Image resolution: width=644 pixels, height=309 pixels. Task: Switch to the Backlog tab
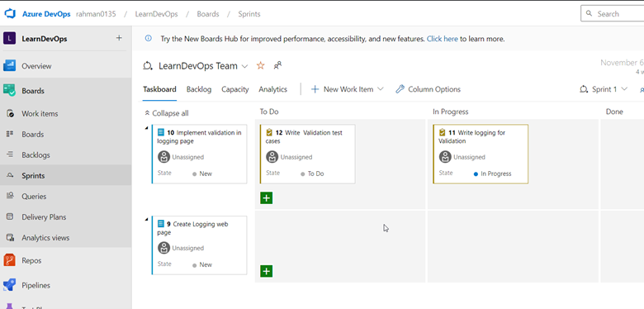click(199, 89)
